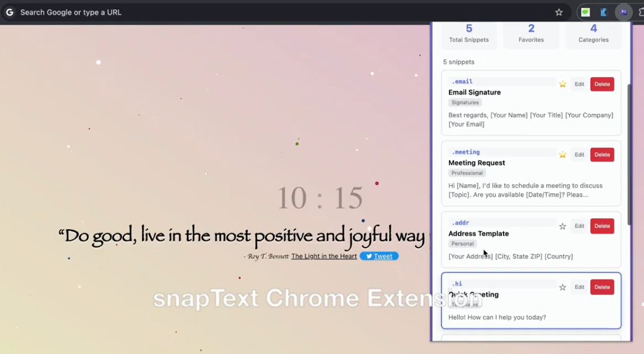Open the Extensions puzzle piece menu

[x=640, y=12]
